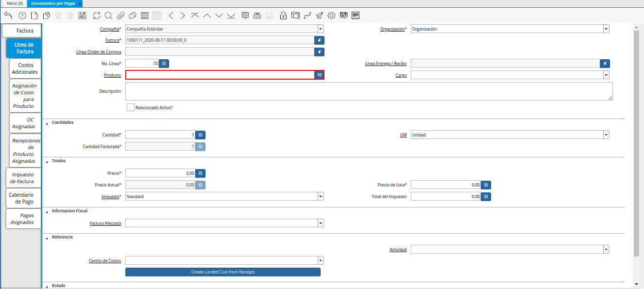Open the UM unit dropdown
Image resolution: width=644 pixels, height=289 pixels.
[x=606, y=135]
